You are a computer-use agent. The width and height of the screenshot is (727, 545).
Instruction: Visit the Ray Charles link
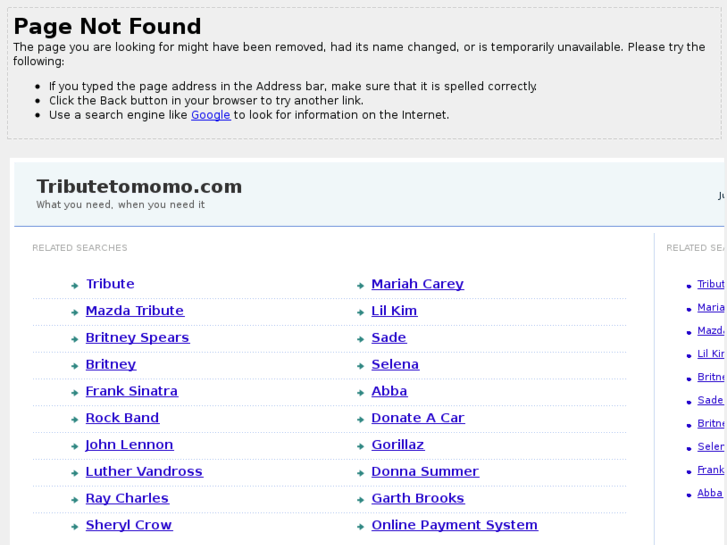[127, 498]
